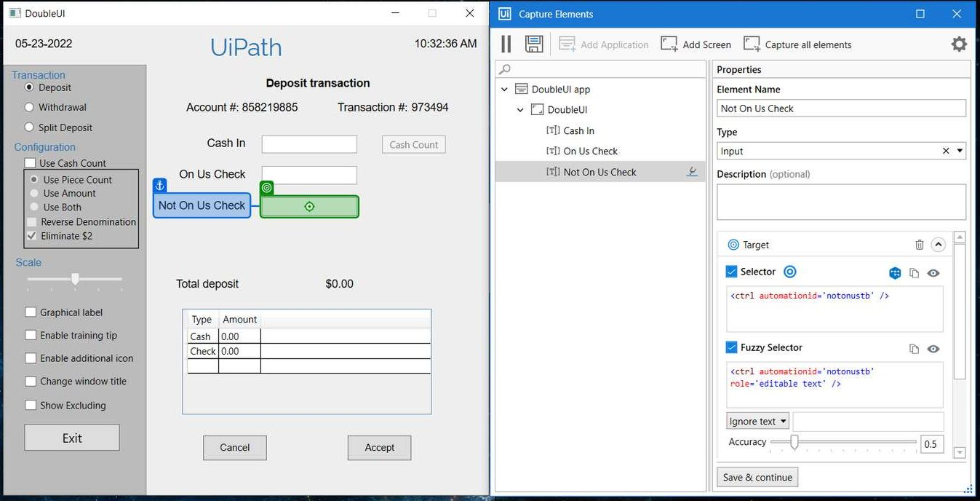Click the Accuracy slider handle
This screenshot has height=501, width=980.
794,442
